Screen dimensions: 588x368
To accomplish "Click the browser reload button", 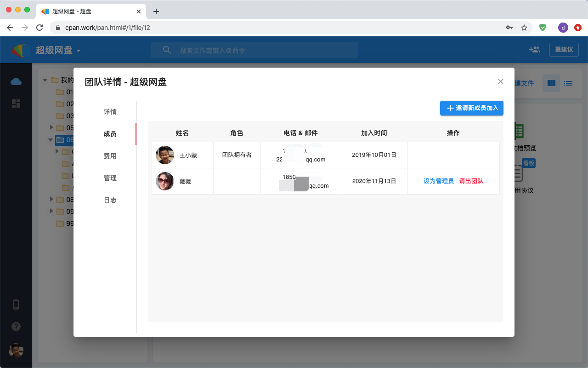I will [40, 28].
